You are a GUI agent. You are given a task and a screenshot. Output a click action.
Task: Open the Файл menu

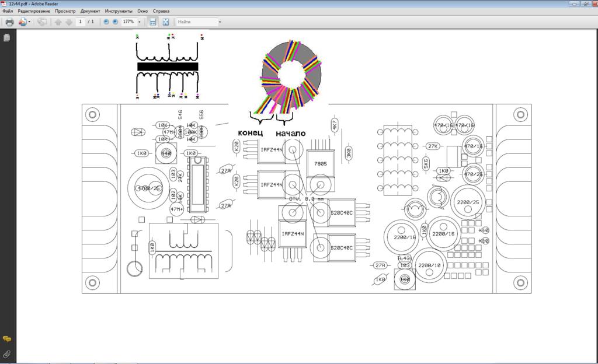8,11
